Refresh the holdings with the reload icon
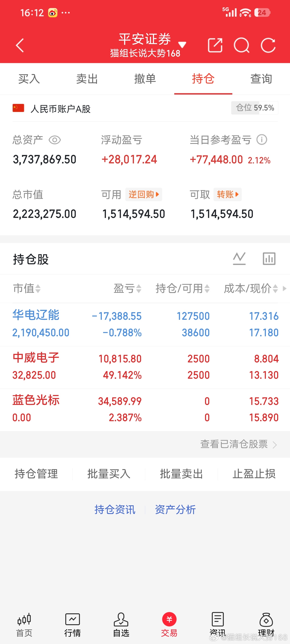The width and height of the screenshot is (290, 644). tap(268, 45)
